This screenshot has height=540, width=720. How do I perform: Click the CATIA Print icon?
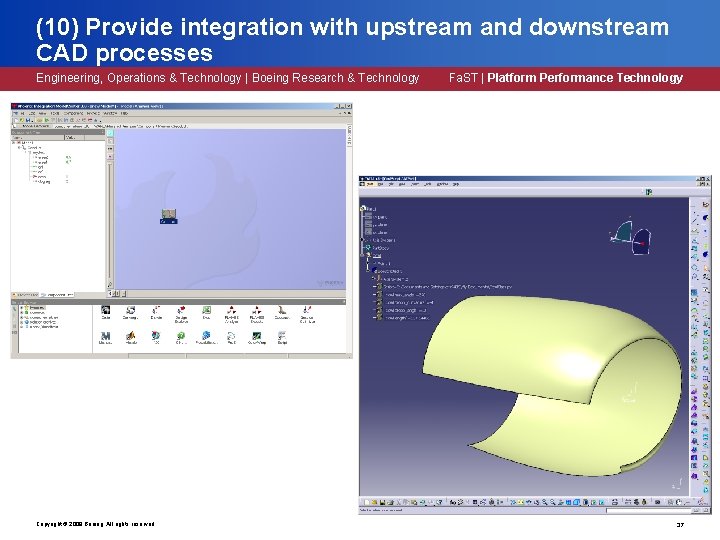[x=390, y=502]
